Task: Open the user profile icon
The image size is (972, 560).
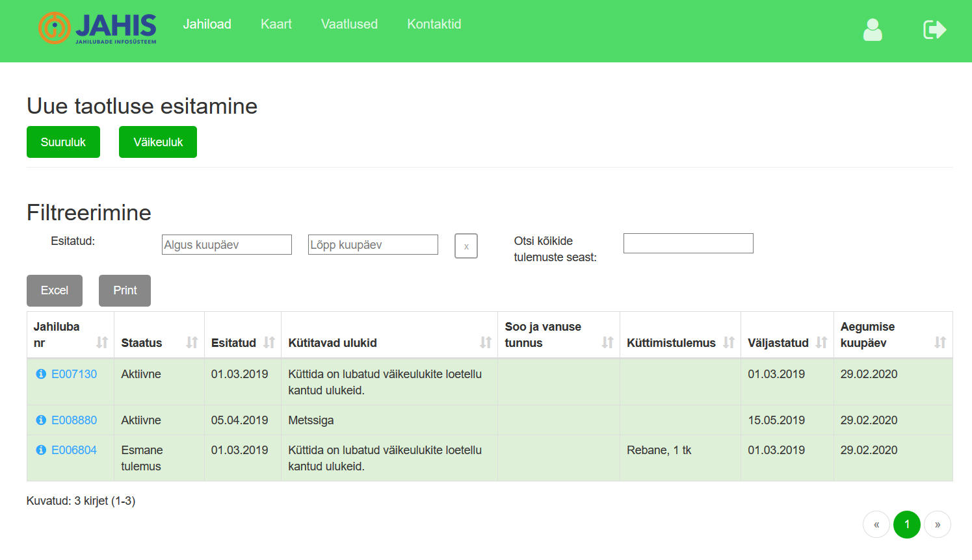Action: coord(872,30)
